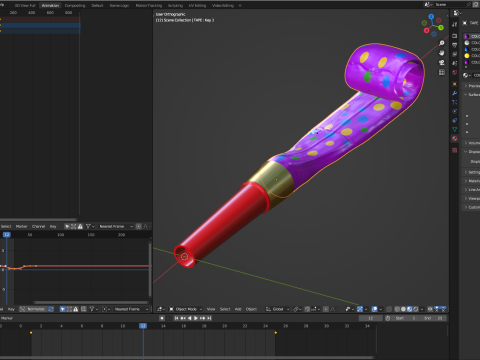Click the blue material slot swatch
This screenshot has width=480, height=360.
[467, 49]
